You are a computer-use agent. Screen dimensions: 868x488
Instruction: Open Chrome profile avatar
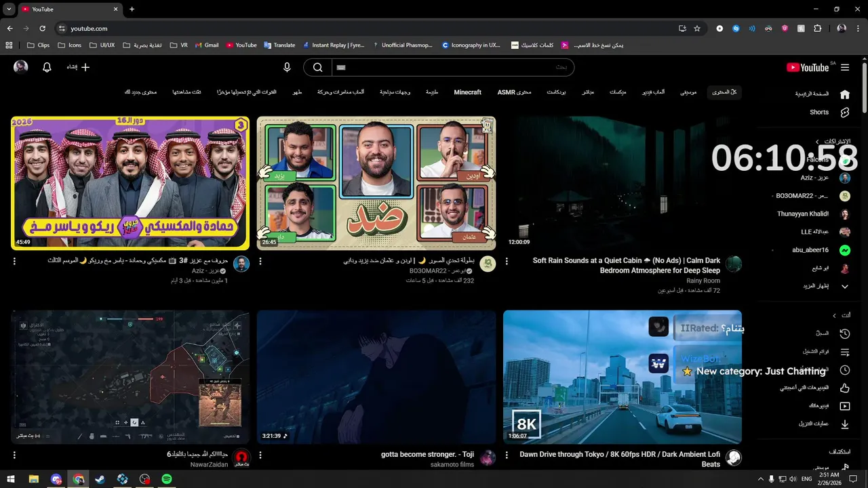click(x=842, y=28)
